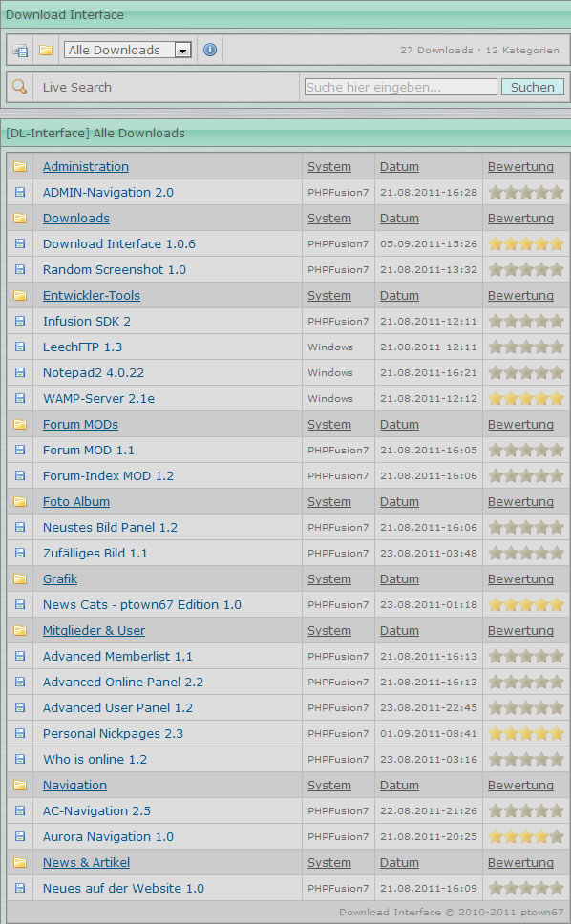
Task: Open Advanced Memberlist 1.1 entry
Action: [x=117, y=656]
